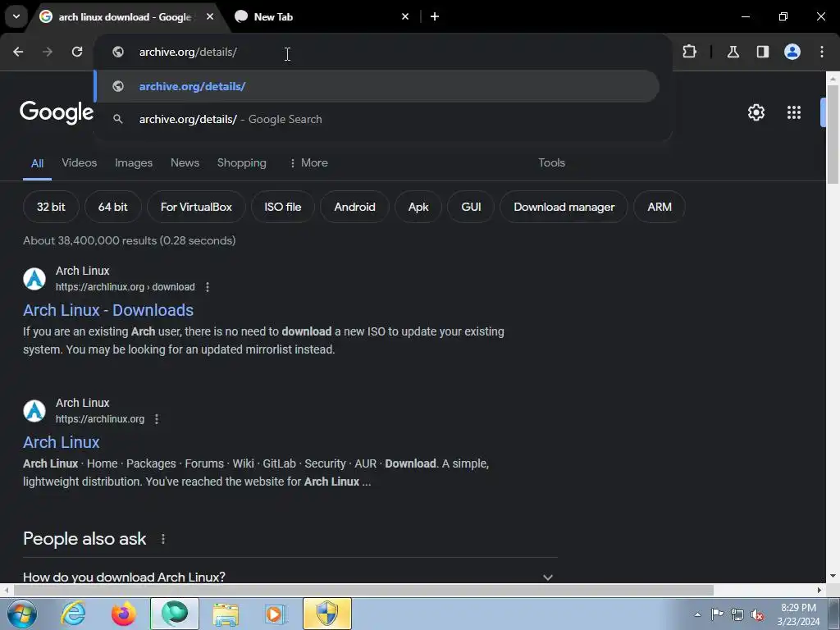Open the Windows Start menu
The width and height of the screenshot is (840, 630).
point(22,614)
